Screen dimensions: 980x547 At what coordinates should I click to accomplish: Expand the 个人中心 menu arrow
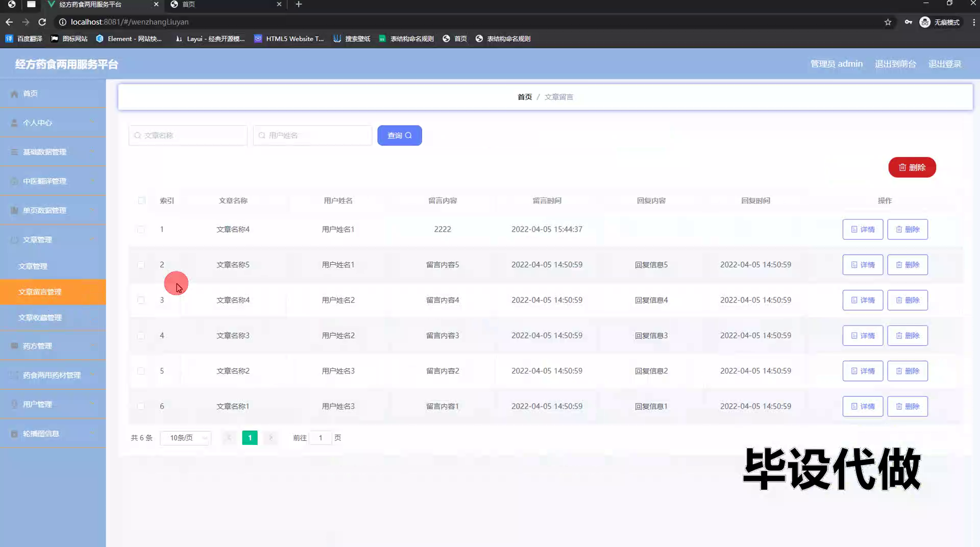92,122
